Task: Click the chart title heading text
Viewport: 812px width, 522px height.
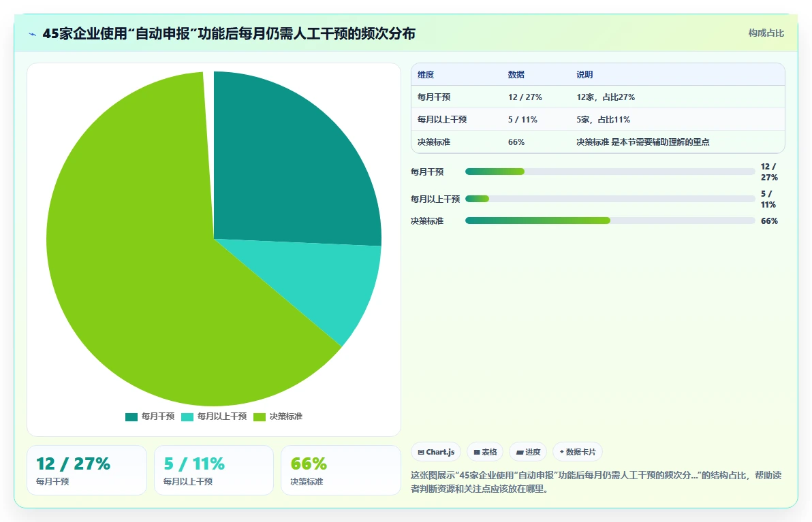Action: (x=229, y=34)
